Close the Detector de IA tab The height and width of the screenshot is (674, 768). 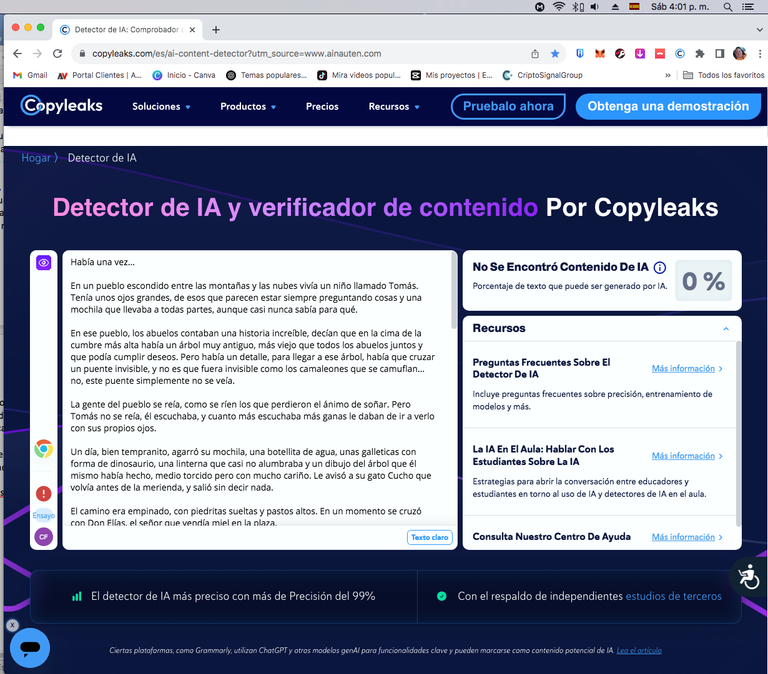tap(192, 30)
